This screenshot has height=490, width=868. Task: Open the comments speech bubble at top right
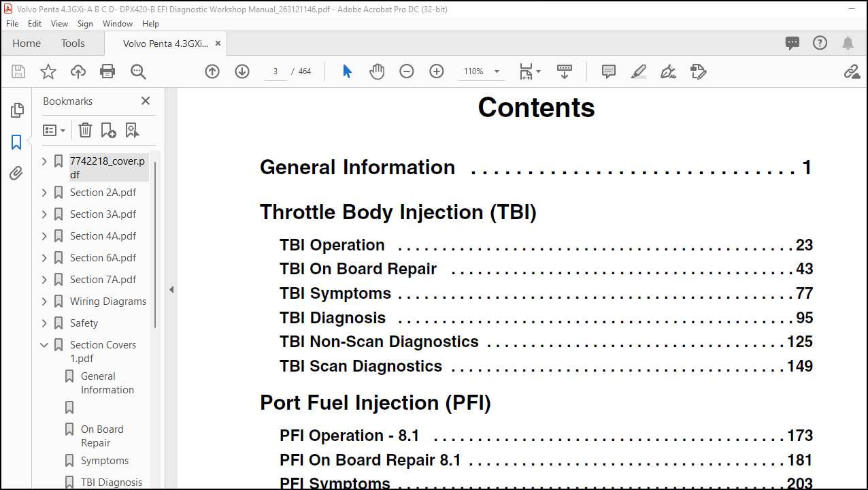click(792, 43)
